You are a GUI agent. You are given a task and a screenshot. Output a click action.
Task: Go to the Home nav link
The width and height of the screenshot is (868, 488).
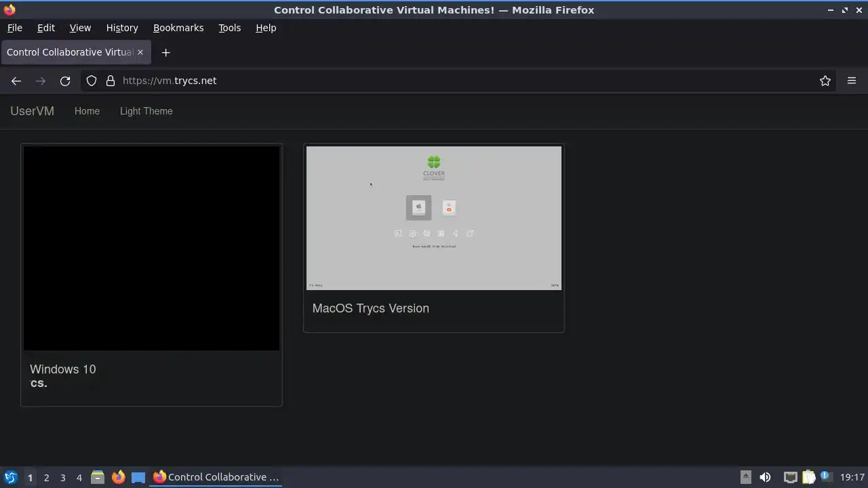coord(87,111)
